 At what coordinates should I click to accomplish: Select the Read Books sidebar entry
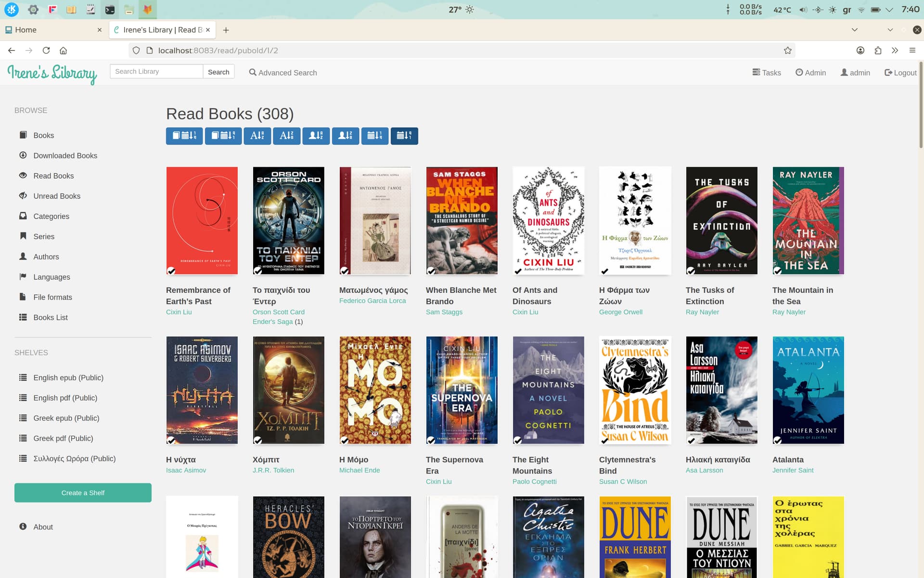click(x=53, y=176)
